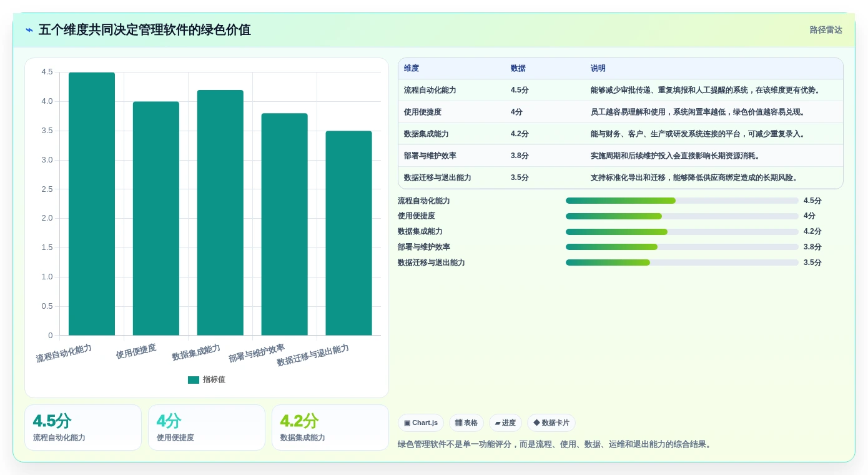Click the 4.5分 value in table

520,90
